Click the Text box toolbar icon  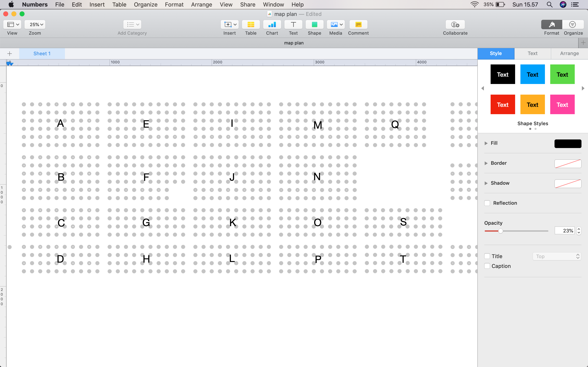click(293, 24)
